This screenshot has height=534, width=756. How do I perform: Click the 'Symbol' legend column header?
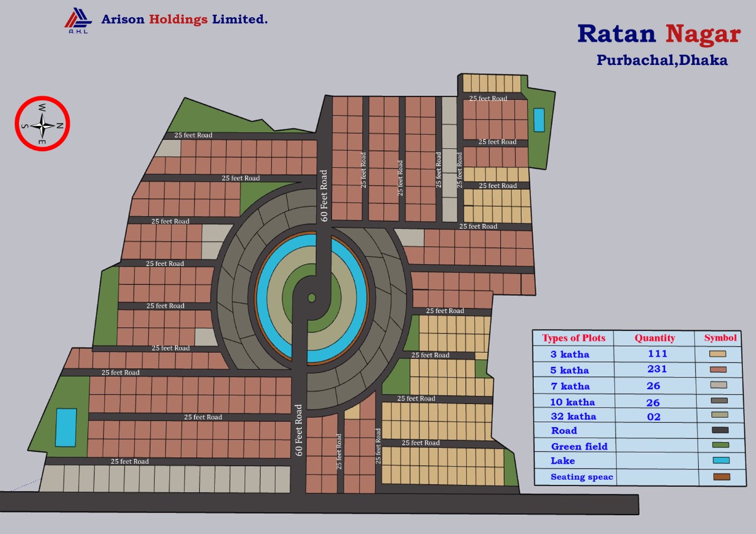click(x=720, y=338)
